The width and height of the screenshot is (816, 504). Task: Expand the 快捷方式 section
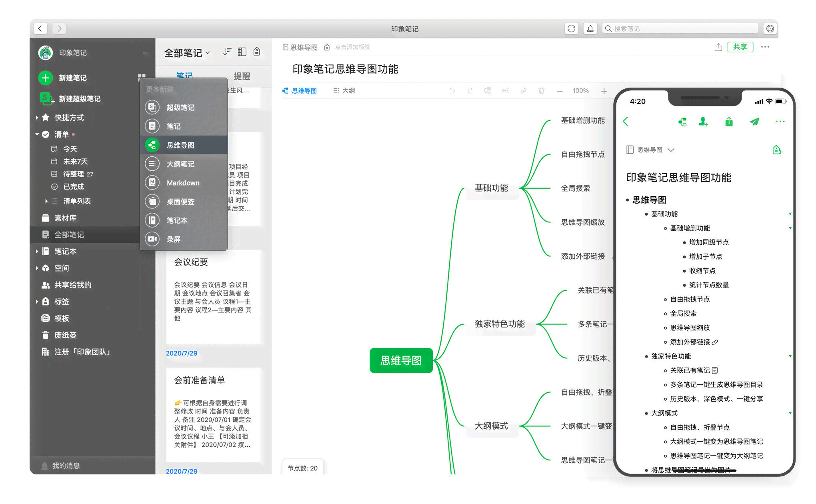tap(37, 118)
